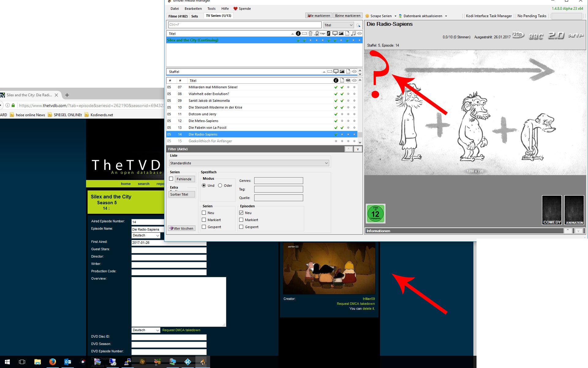Screen dimensions: 588x368
Task: Open File Explorer from the taskbar
Action: pyautogui.click(x=37, y=362)
